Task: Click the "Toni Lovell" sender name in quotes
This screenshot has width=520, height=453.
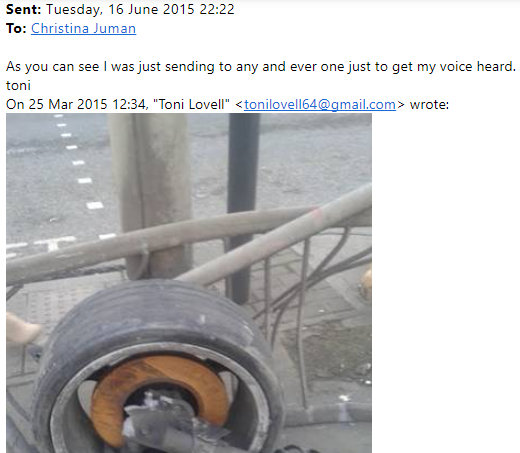Action: (x=191, y=104)
